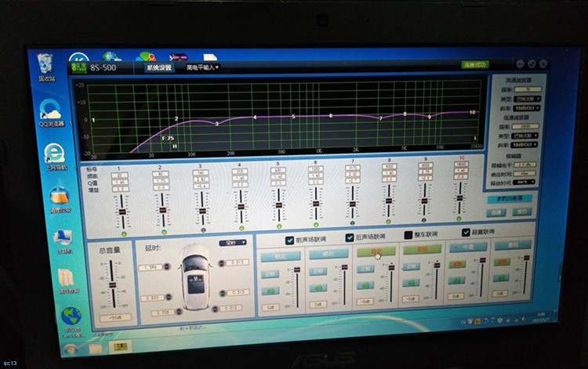
Task: Select the 前右 channel tab
Action: tap(328, 254)
